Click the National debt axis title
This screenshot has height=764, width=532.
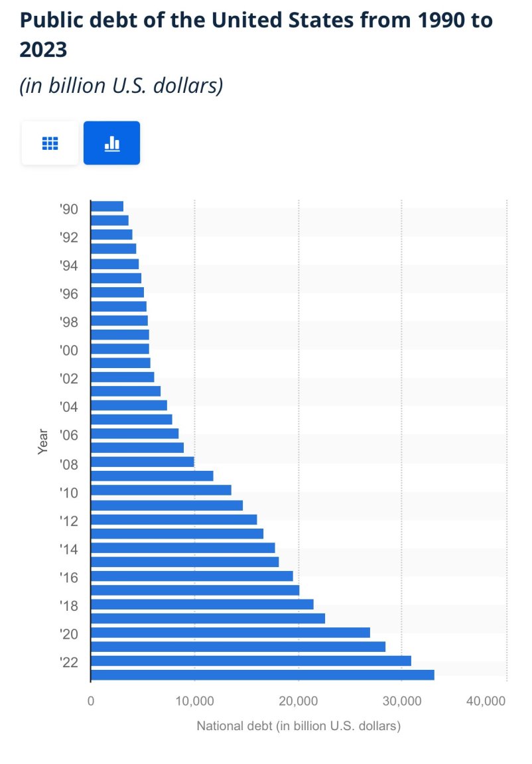point(299,726)
